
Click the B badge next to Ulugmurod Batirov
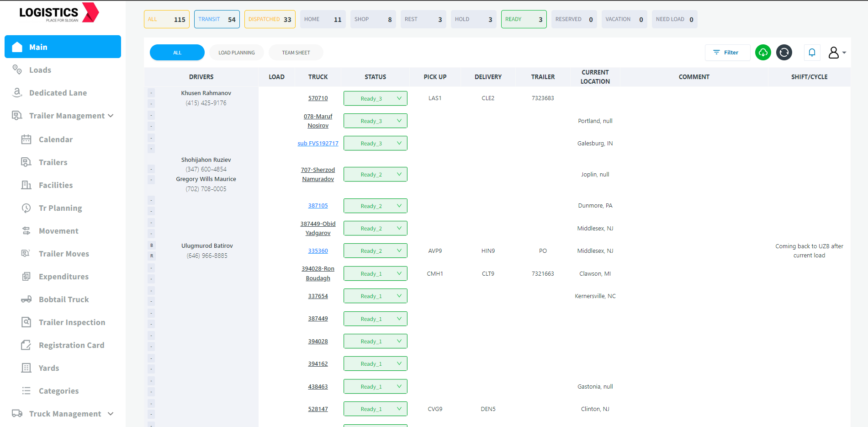[x=152, y=245]
